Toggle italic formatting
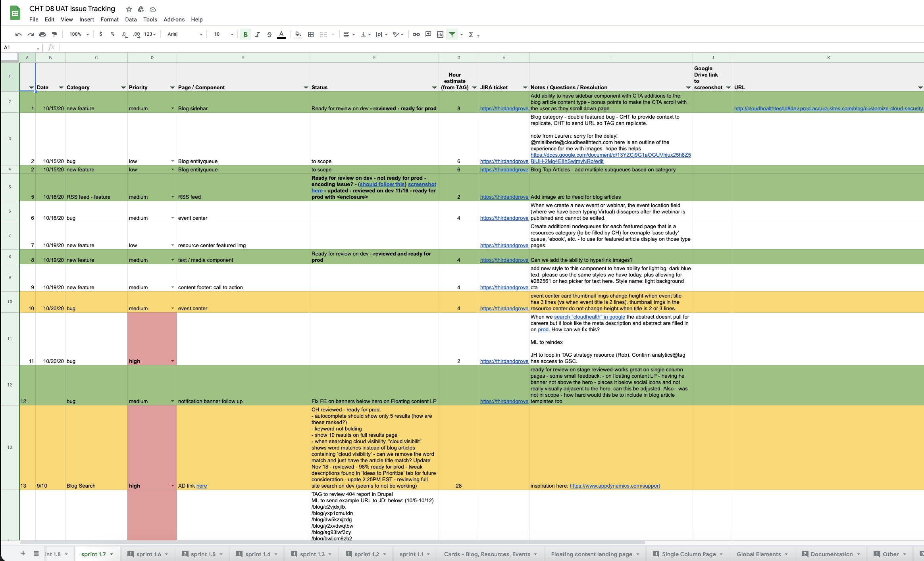This screenshot has width=924, height=561. pyautogui.click(x=257, y=35)
